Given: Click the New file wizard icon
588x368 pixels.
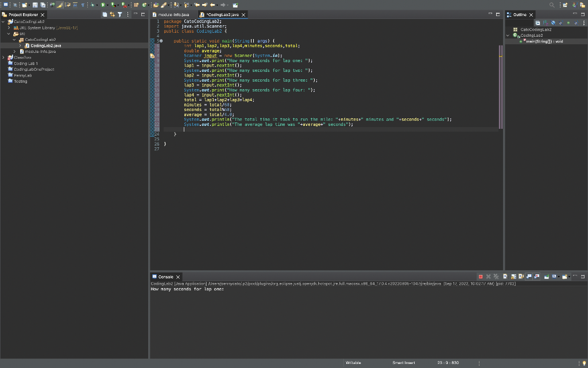Looking at the screenshot, I should click(24, 5).
